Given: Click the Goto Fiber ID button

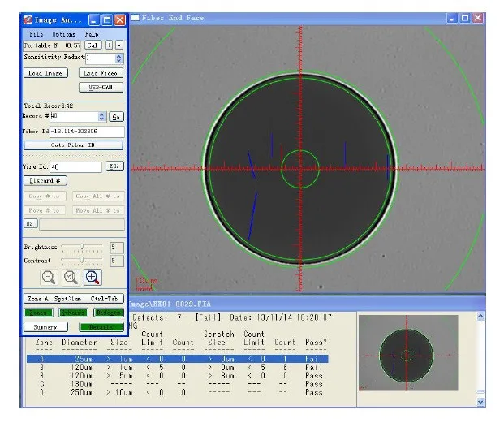Looking at the screenshot, I should pos(73,145).
